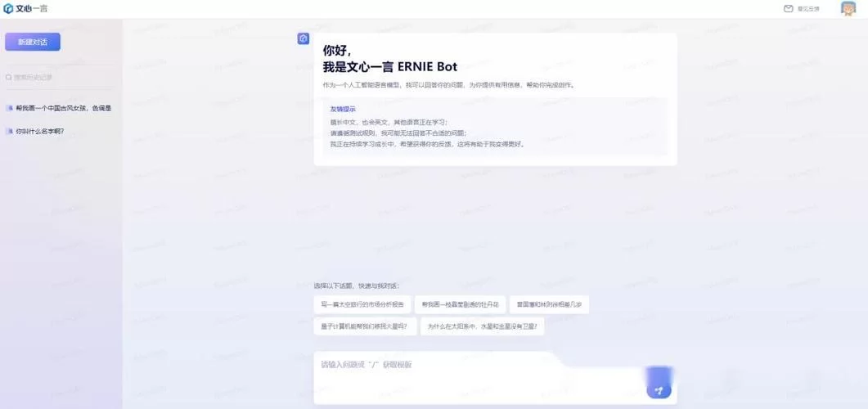Choose the 量子计算机 Mars prompt
Viewport: 868px width, 409px height.
point(365,326)
